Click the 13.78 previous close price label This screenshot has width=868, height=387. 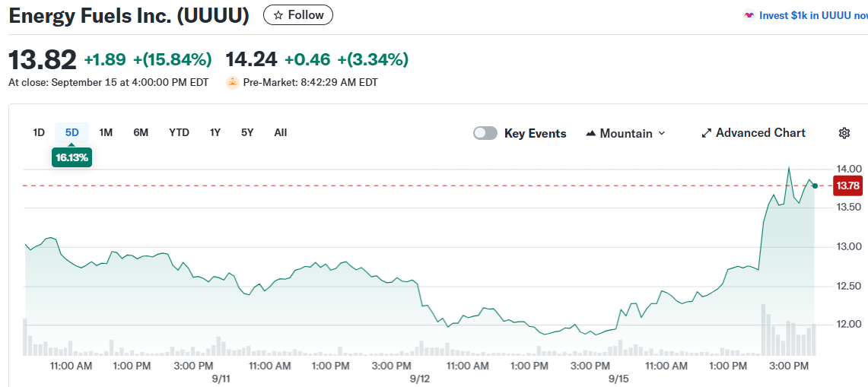pos(848,186)
